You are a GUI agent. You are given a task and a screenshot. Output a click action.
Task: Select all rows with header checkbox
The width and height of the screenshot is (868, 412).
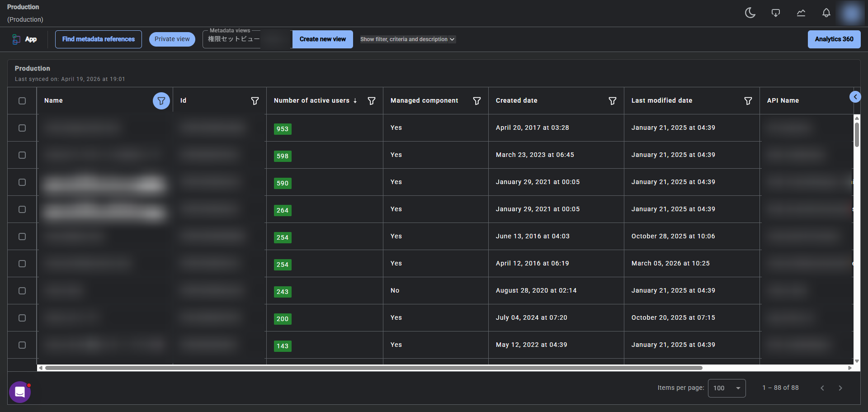point(22,101)
